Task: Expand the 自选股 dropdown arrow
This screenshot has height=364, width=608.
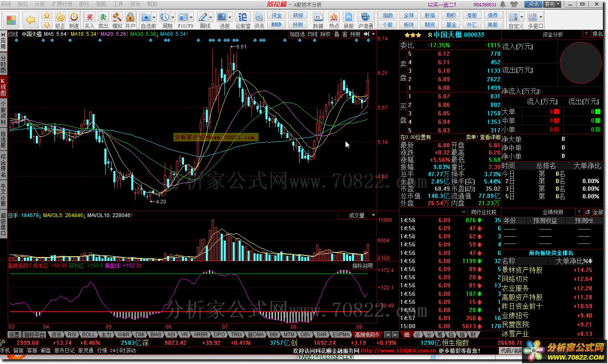Action: pos(155,17)
